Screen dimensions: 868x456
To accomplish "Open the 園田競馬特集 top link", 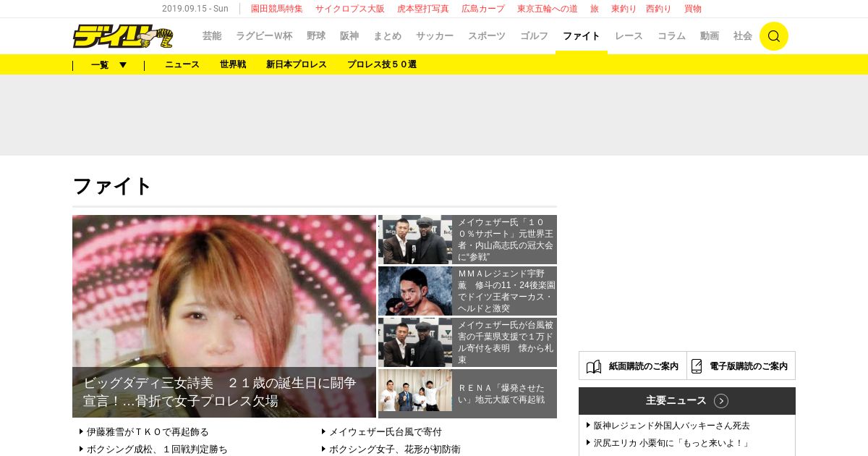I will tap(277, 9).
